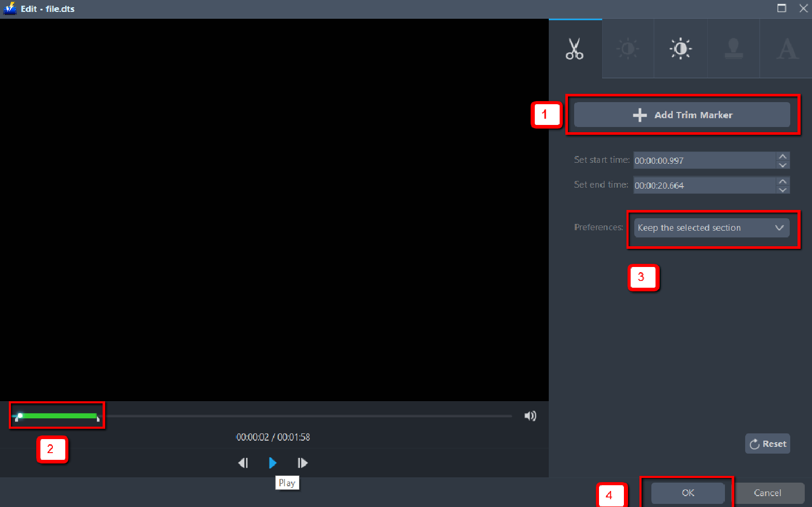Cancel the editing dialog
Image resolution: width=812 pixels, height=507 pixels.
pos(768,493)
